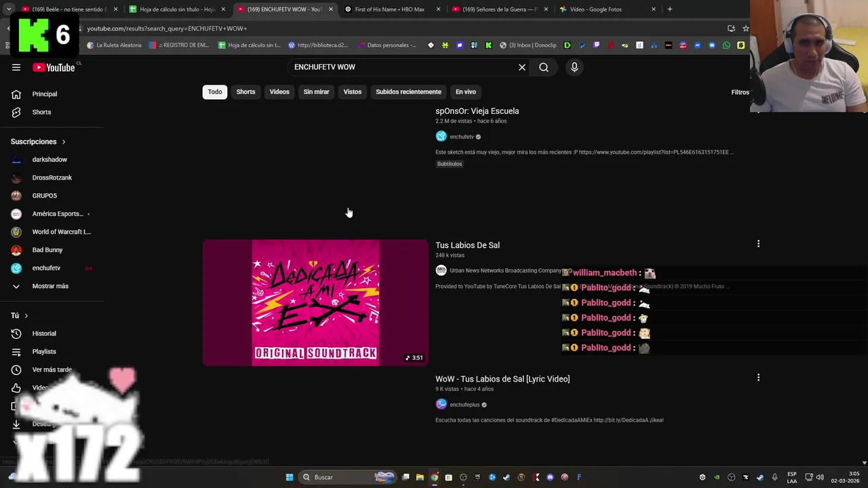Switch to Hoja de cálculo sin título tab

(178, 9)
